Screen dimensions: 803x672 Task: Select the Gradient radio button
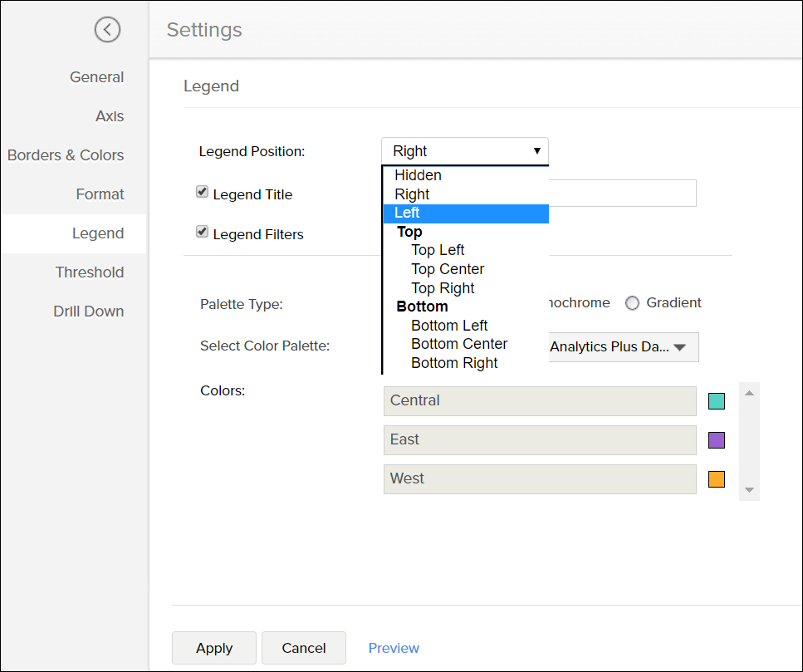(x=633, y=303)
